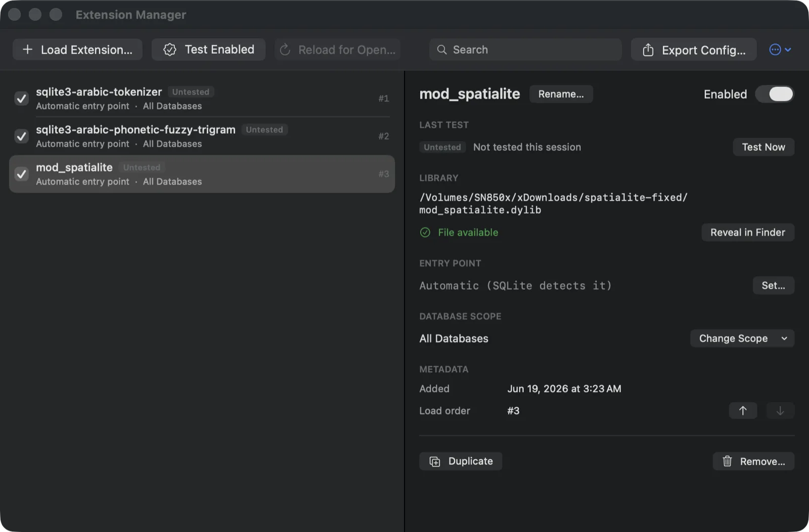Duplicate the mod_spatialite extension
The width and height of the screenshot is (809, 532).
coord(461,461)
